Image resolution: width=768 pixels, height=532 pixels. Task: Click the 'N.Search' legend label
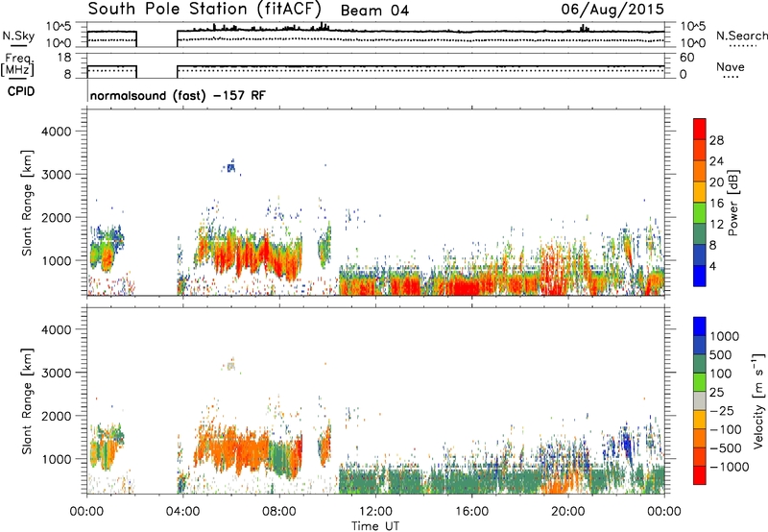click(741, 36)
